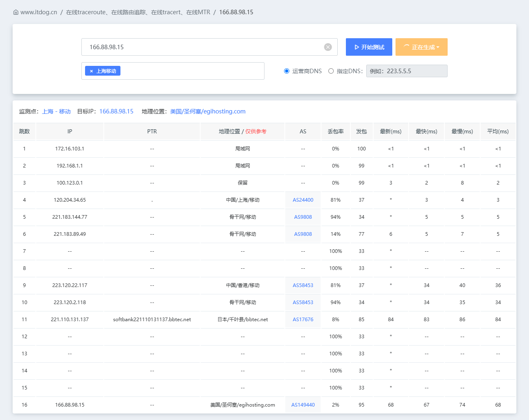
Task: Click the PTR column header
Action: 152,131
